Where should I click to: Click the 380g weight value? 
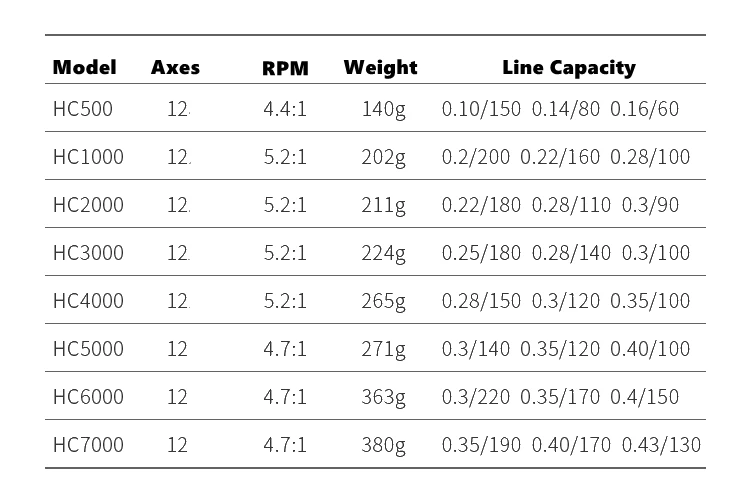pos(384,446)
